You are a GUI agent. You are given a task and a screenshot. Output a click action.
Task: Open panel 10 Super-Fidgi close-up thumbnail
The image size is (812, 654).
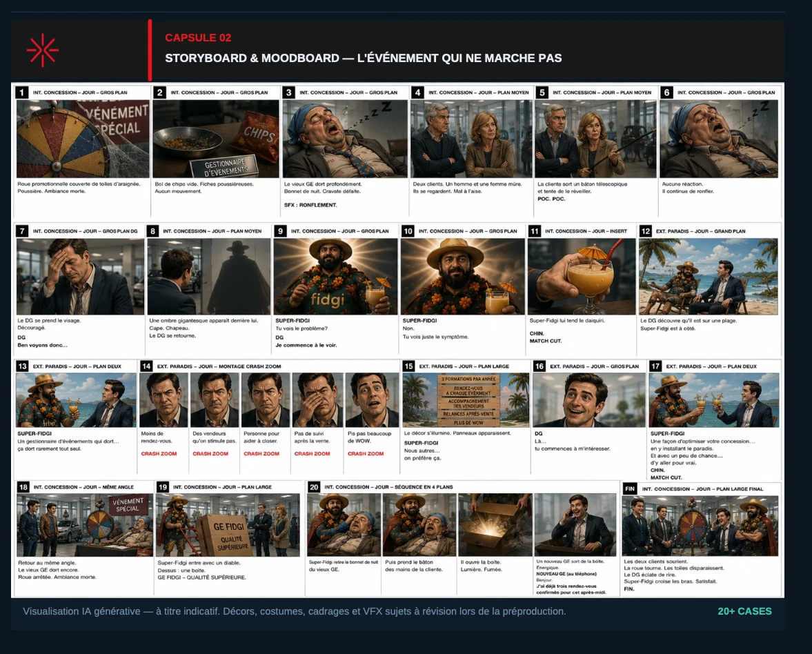(x=462, y=277)
